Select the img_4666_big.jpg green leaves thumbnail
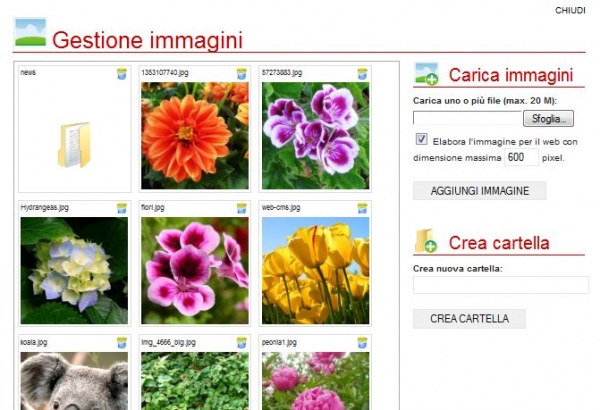Screen dimensions: 600x410 pyautogui.click(x=195, y=381)
